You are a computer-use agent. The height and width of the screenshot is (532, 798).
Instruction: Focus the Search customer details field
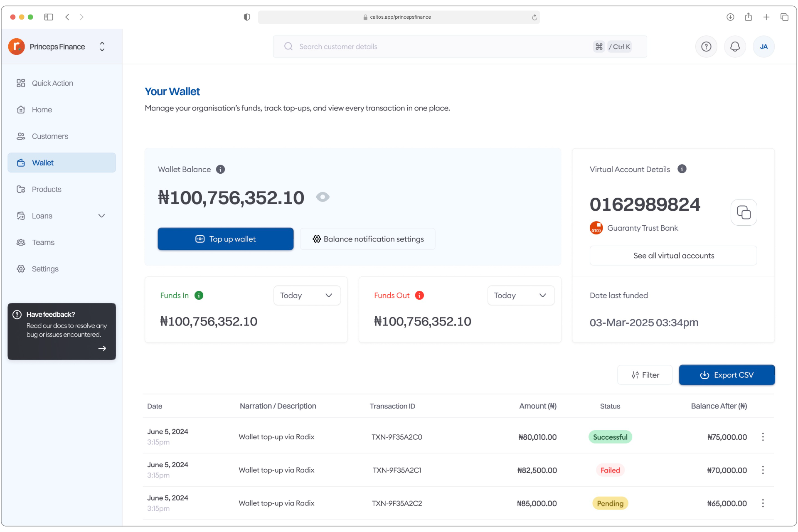441,47
